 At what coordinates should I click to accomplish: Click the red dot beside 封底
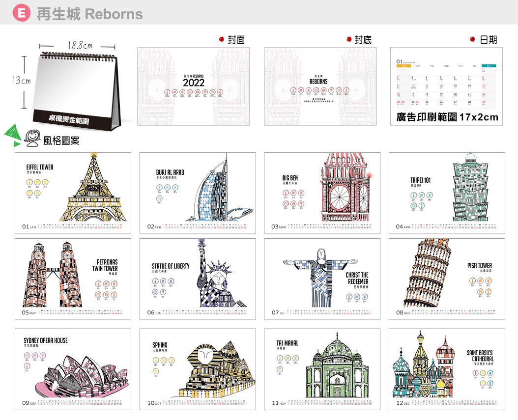pyautogui.click(x=349, y=39)
